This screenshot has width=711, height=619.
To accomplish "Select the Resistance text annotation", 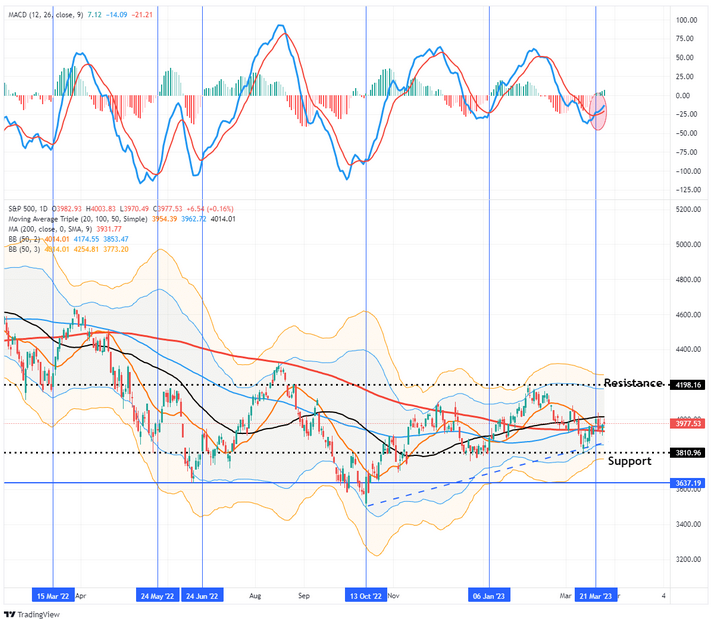I will pyautogui.click(x=633, y=383).
